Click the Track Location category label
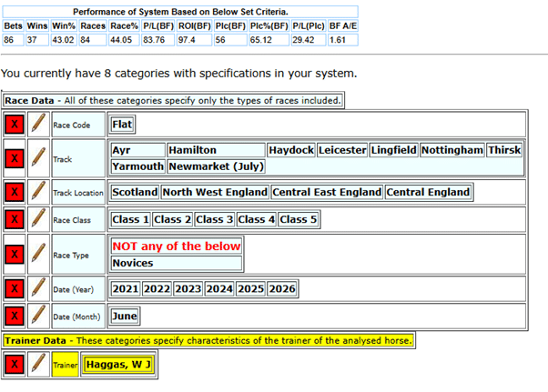The height and width of the screenshot is (392, 548). point(78,192)
